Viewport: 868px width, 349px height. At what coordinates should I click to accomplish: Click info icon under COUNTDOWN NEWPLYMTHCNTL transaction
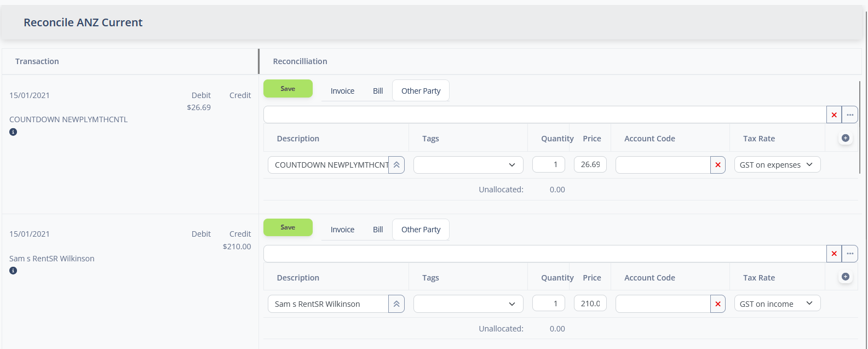point(13,132)
